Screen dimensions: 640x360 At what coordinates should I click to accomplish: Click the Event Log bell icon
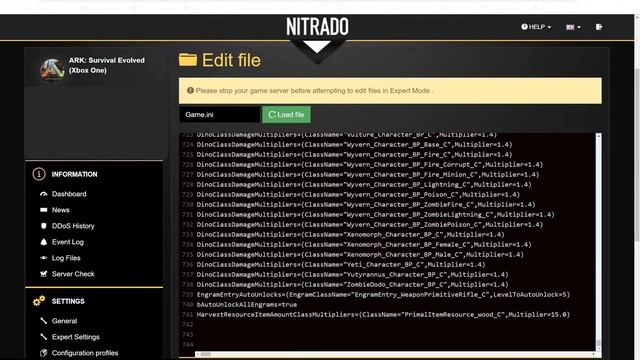click(x=44, y=242)
